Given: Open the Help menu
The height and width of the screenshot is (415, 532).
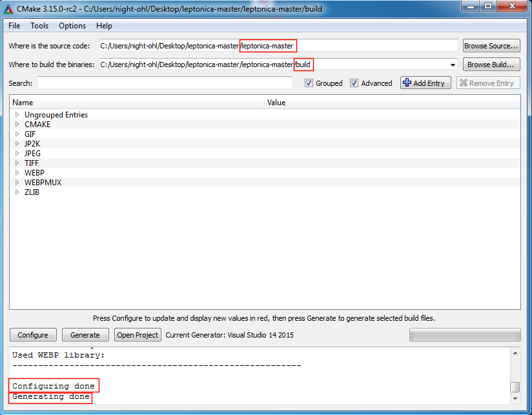Looking at the screenshot, I should (104, 26).
